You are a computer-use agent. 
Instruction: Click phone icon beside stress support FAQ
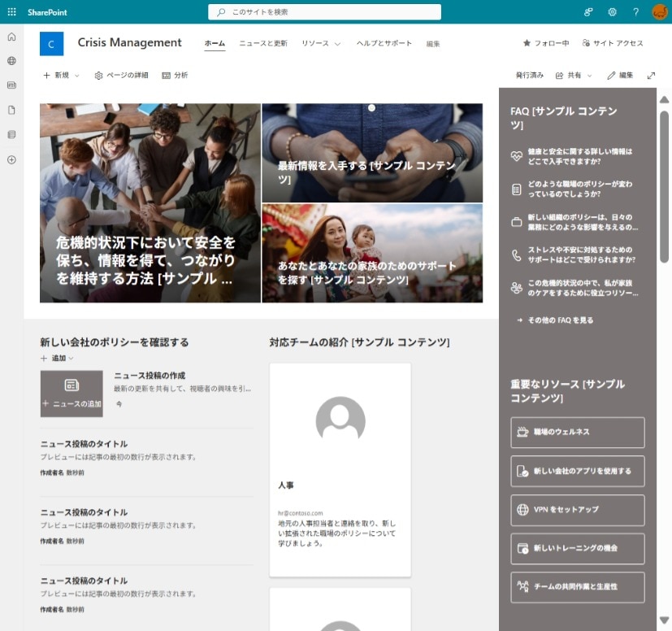click(517, 255)
